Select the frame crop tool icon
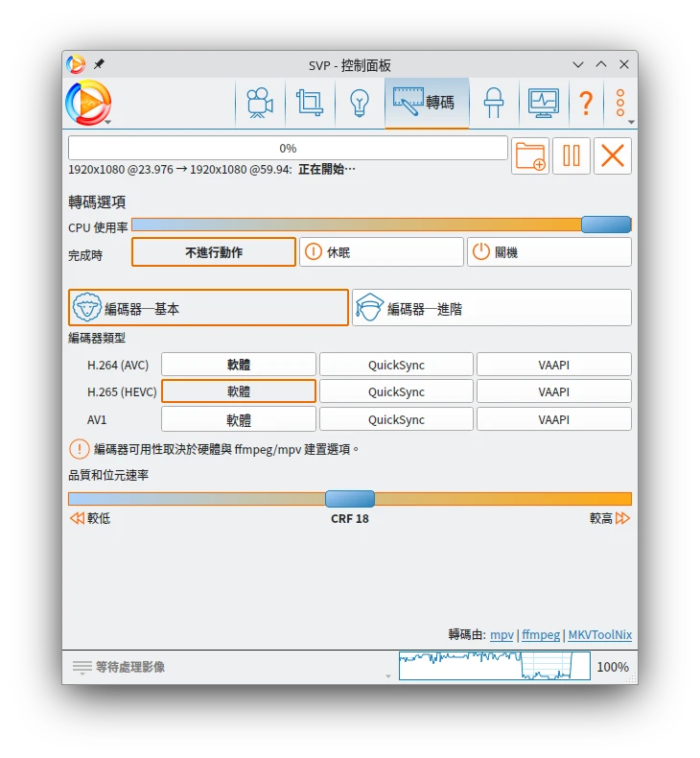The width and height of the screenshot is (700, 758). pos(310,103)
